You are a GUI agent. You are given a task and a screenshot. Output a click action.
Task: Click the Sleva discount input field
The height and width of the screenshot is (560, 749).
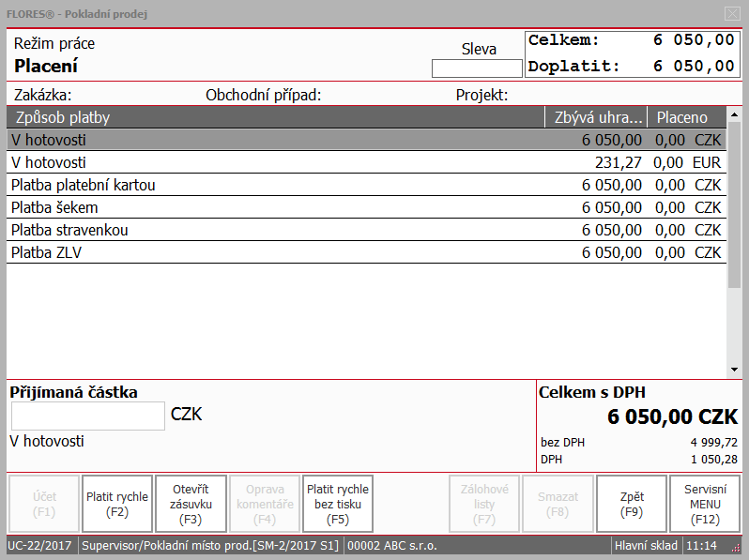pos(477,68)
